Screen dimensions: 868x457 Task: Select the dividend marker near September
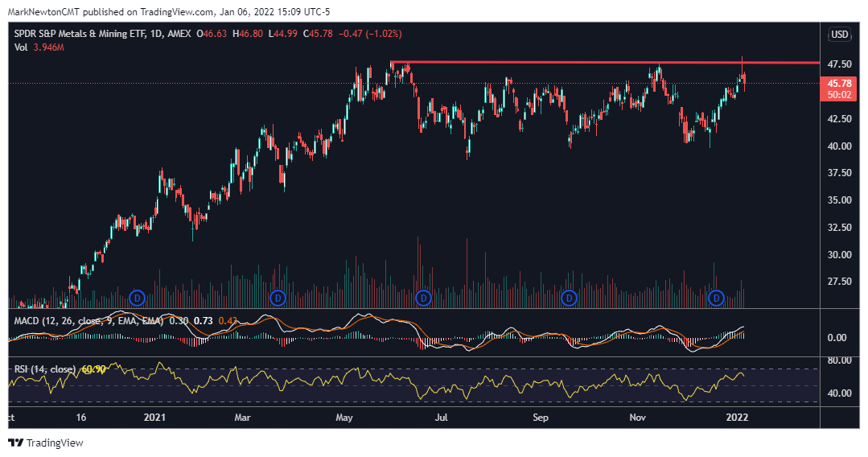point(569,298)
